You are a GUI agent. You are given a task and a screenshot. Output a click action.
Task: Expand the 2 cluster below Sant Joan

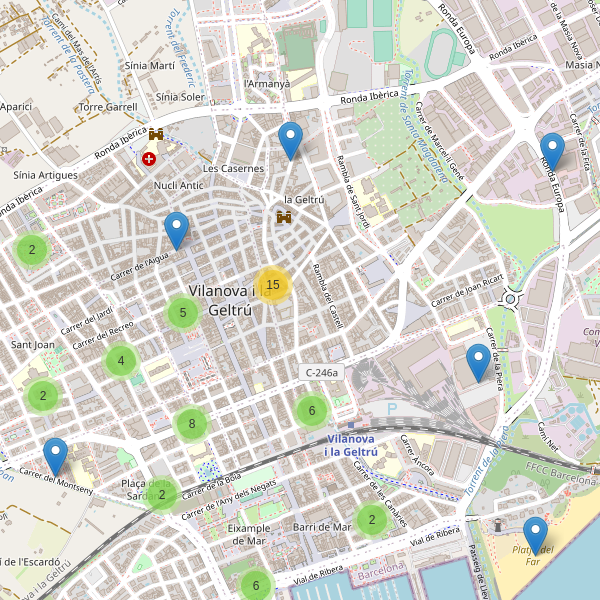43,396
